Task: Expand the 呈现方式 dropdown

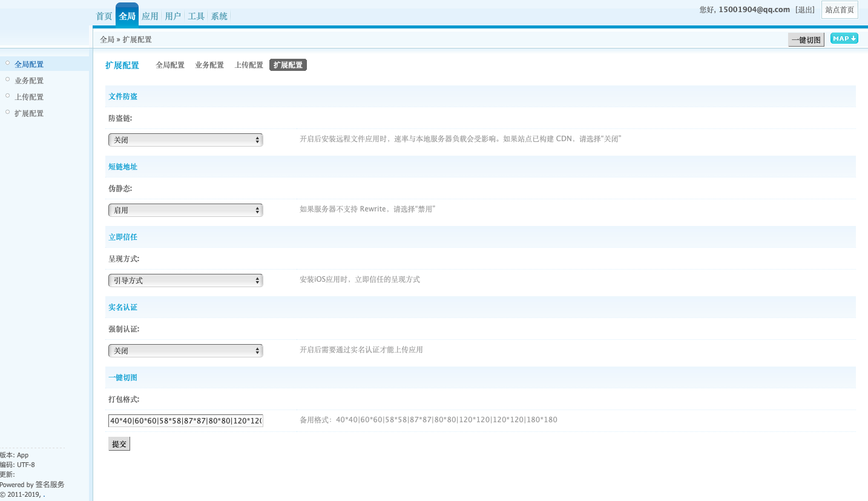Action: tap(185, 280)
